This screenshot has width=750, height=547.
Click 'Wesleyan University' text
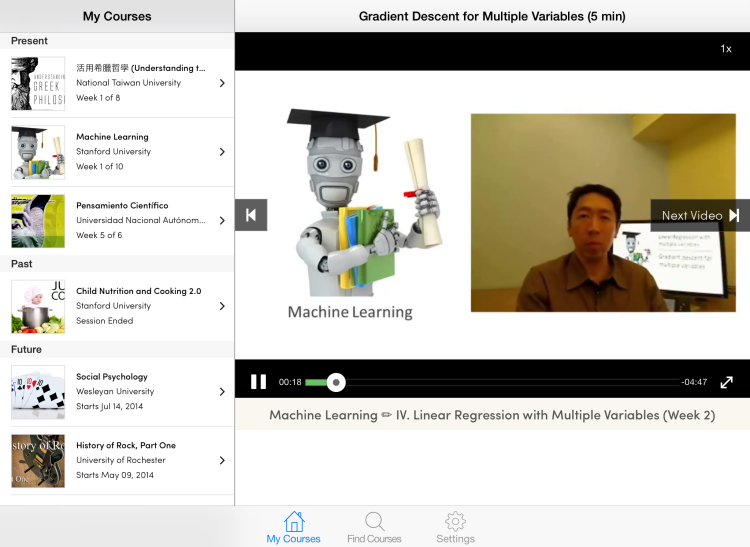click(115, 391)
